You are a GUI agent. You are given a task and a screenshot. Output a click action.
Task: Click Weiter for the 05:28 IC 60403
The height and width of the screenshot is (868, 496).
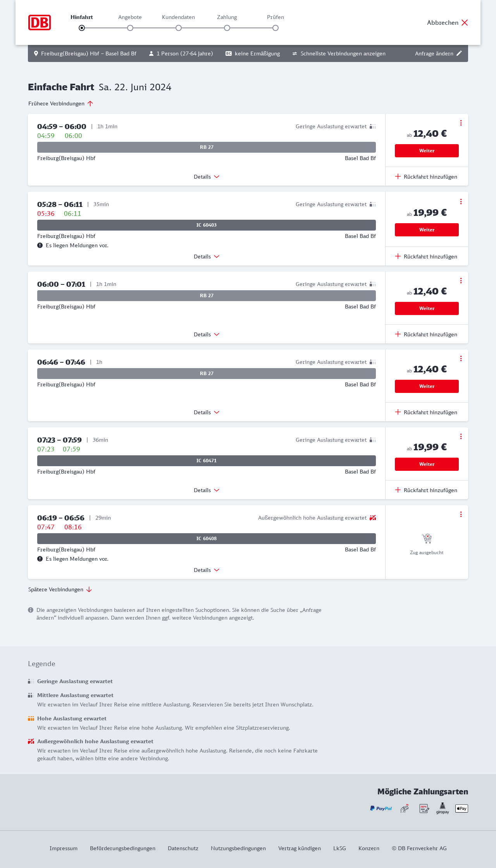click(427, 230)
